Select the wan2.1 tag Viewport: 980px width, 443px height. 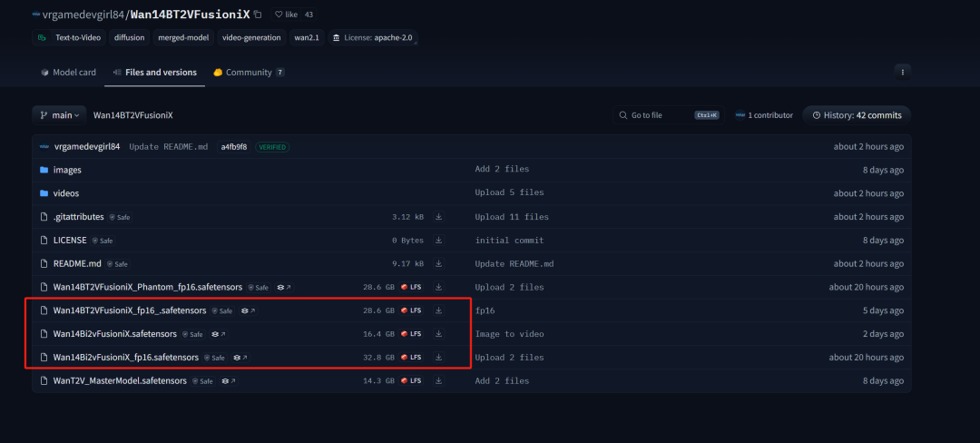pos(307,37)
